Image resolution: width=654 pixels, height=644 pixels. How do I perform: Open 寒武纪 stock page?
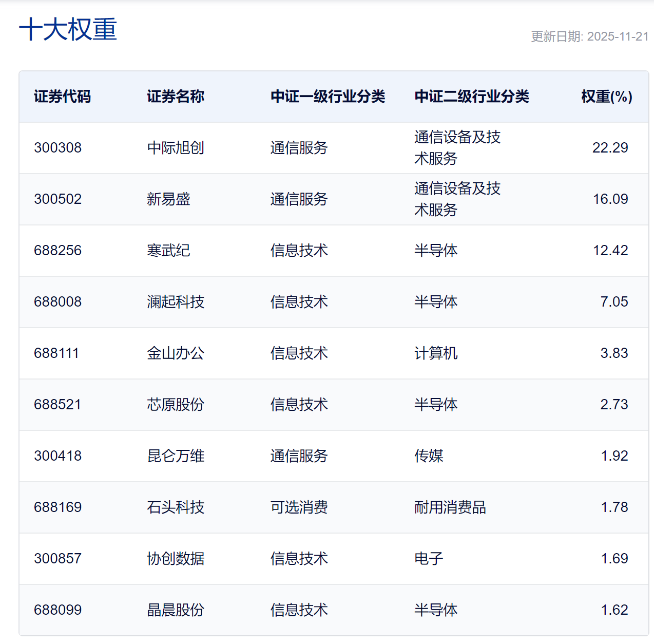pyautogui.click(x=167, y=251)
